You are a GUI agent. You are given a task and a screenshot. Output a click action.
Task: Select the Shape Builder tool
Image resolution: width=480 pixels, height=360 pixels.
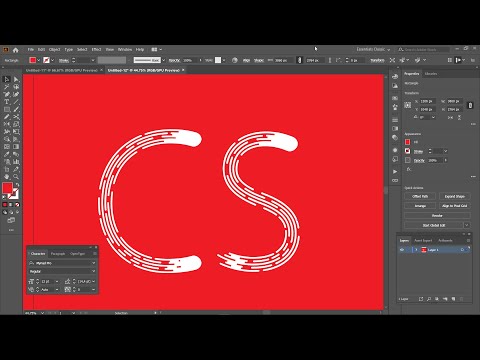click(7, 139)
